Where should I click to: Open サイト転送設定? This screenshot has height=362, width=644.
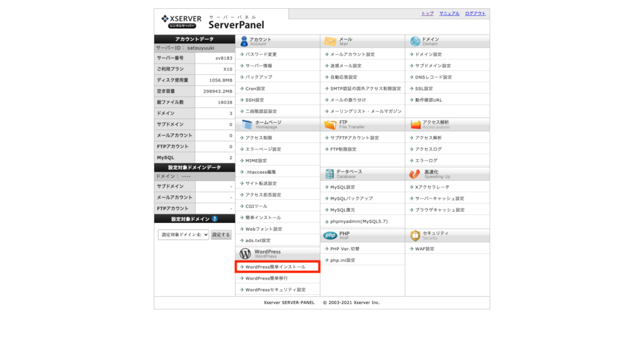(261, 184)
